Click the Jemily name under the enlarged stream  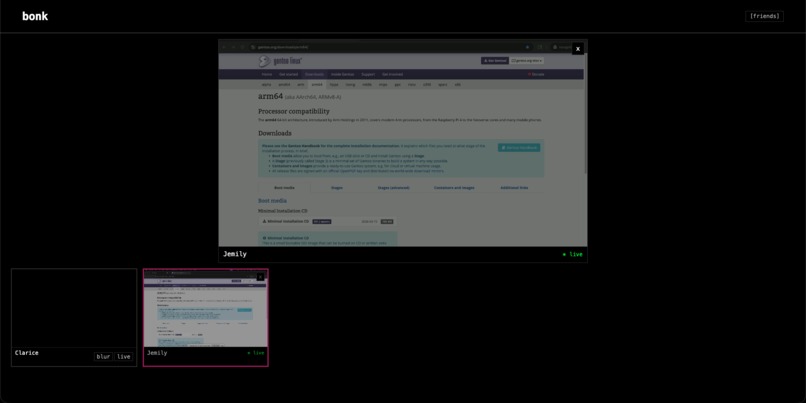point(235,254)
